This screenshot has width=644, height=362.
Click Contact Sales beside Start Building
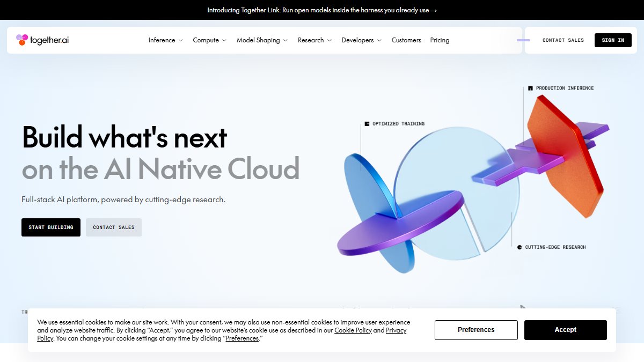coord(114,227)
